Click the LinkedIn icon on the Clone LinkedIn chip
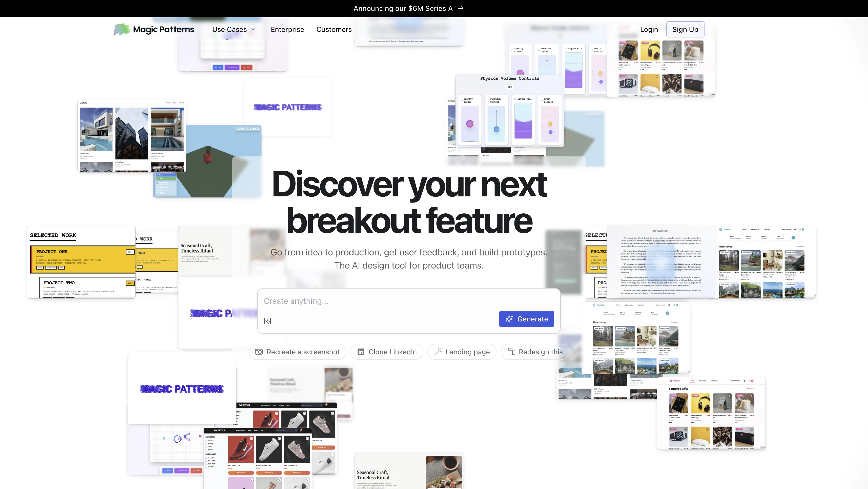This screenshot has height=489, width=868. [361, 352]
